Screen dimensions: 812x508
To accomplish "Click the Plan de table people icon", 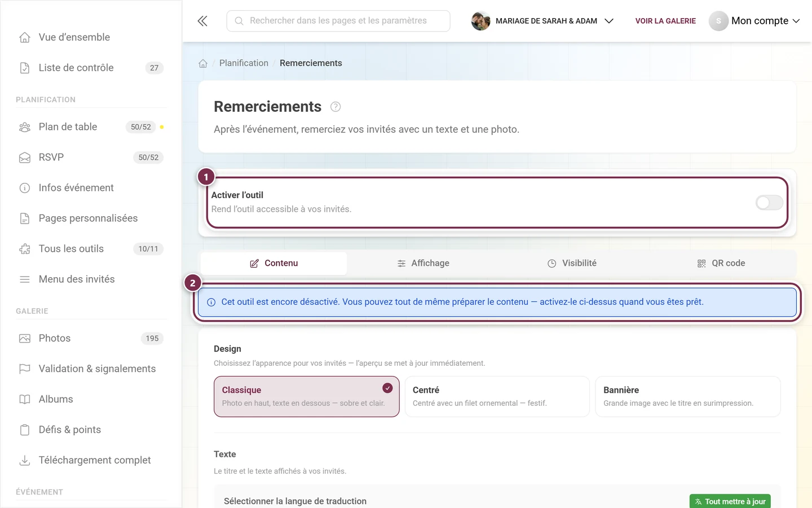I will click(25, 127).
